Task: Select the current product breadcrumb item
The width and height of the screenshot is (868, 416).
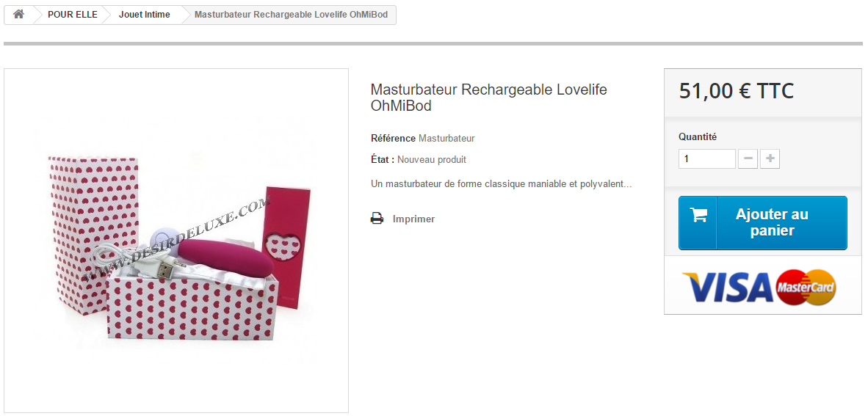Action: pyautogui.click(x=292, y=15)
